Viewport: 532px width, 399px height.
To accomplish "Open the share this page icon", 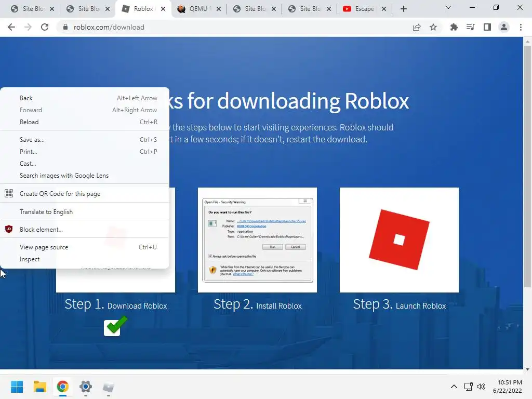I will [417, 27].
